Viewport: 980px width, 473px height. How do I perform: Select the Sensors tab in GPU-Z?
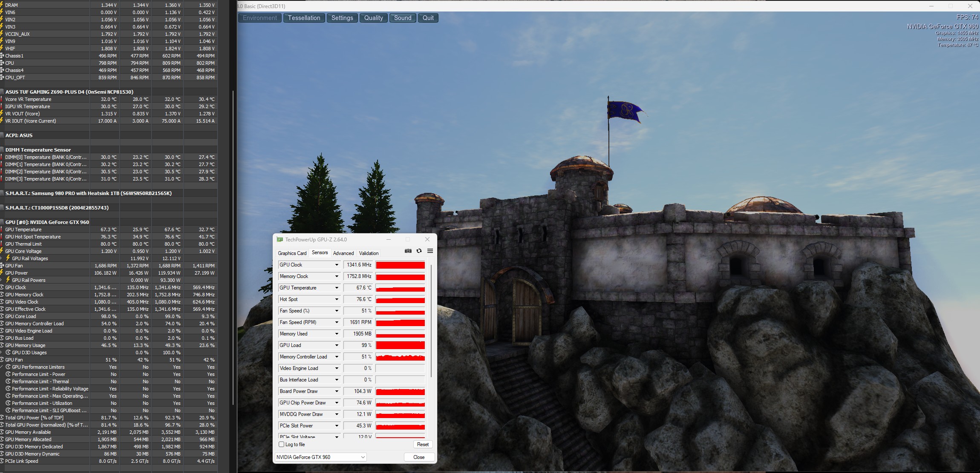tap(320, 253)
